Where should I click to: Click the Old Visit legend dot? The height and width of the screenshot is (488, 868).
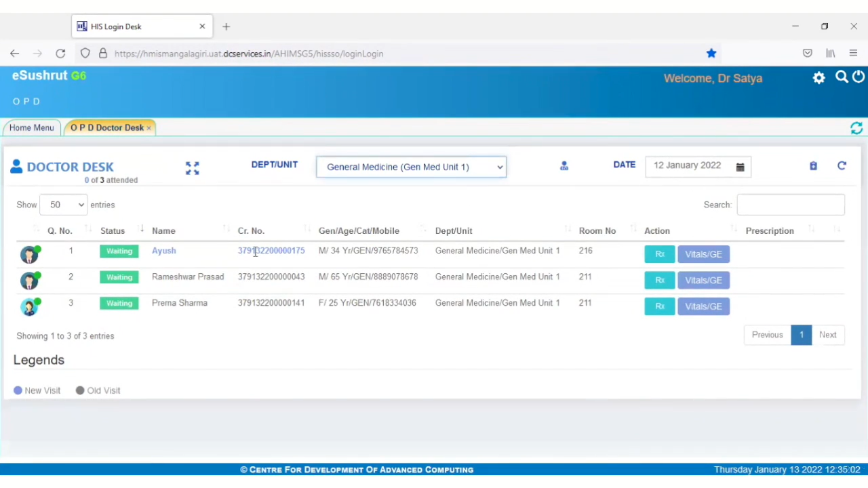tap(80, 390)
